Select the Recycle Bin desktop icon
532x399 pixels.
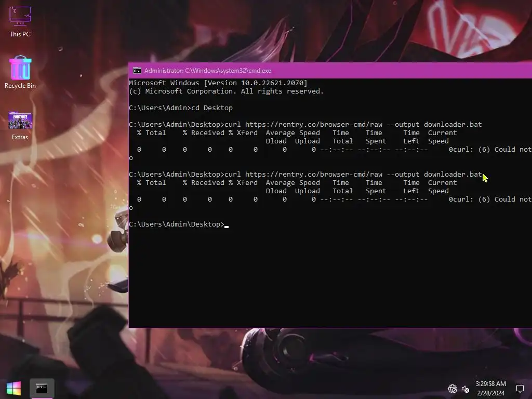(20, 72)
